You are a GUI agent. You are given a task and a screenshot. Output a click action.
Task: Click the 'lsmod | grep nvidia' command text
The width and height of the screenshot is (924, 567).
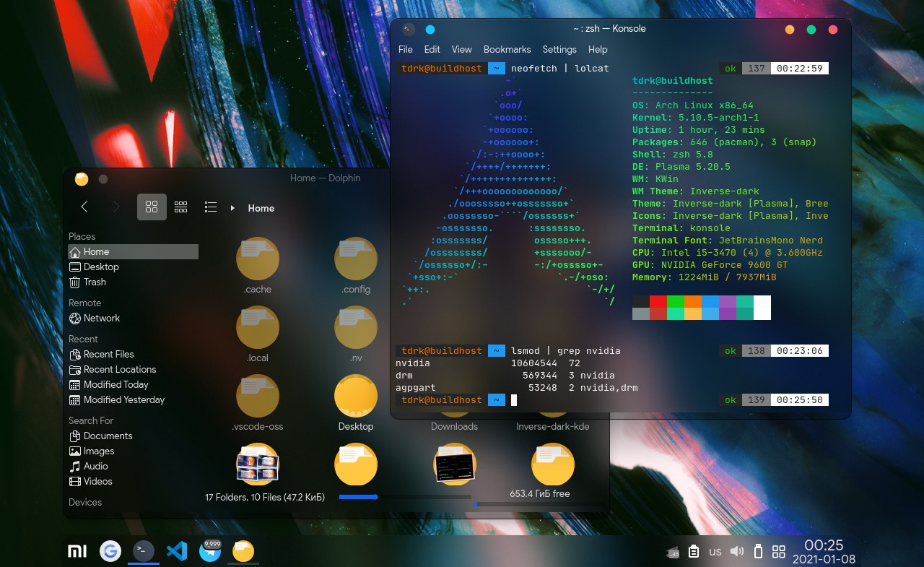(x=566, y=351)
